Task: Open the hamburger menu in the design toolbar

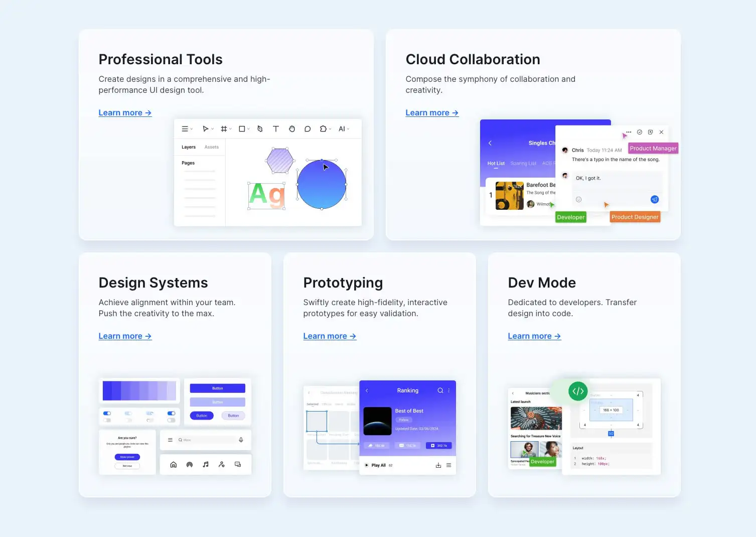Action: point(185,129)
